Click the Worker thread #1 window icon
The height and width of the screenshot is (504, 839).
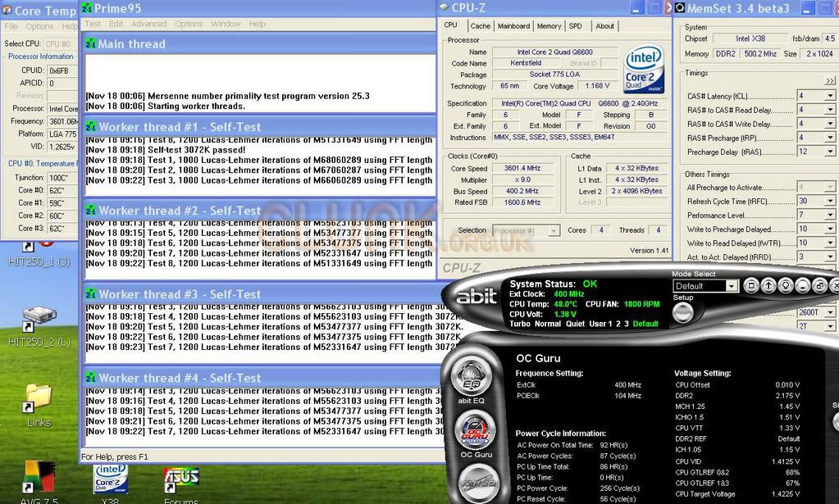pos(90,127)
